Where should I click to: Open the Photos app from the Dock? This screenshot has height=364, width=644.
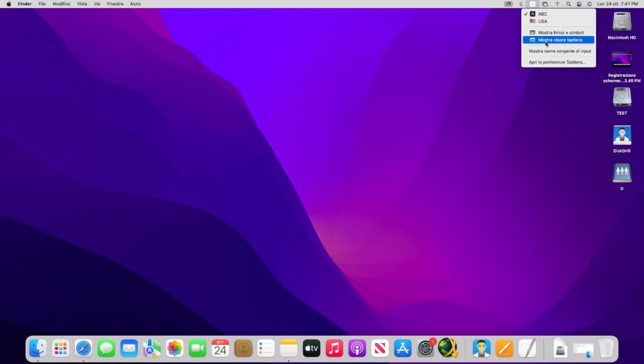click(x=175, y=348)
